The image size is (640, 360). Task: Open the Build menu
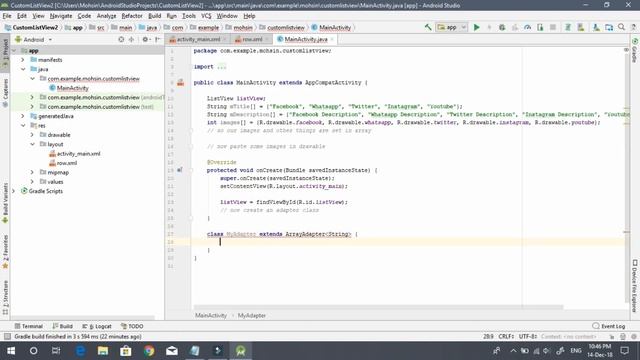pos(154,16)
